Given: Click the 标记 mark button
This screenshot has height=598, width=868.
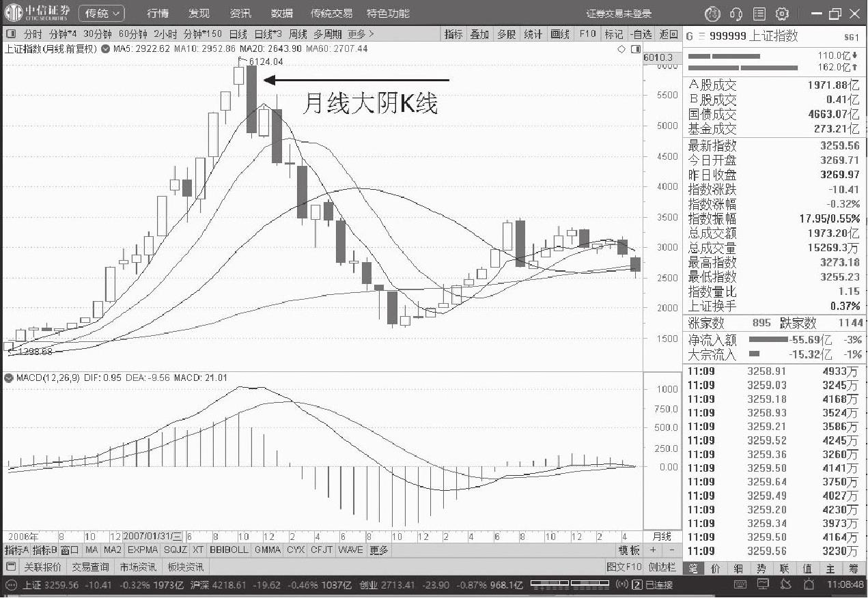Looking at the screenshot, I should point(613,34).
